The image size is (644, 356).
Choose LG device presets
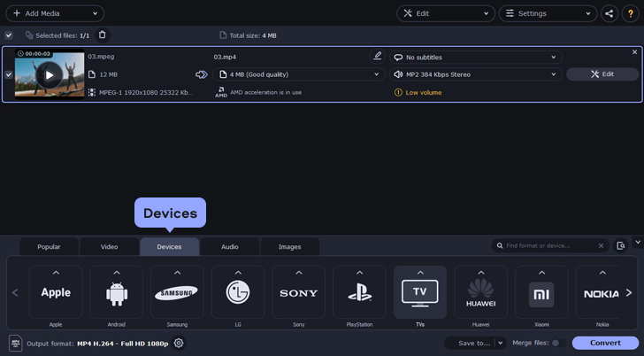(238, 292)
